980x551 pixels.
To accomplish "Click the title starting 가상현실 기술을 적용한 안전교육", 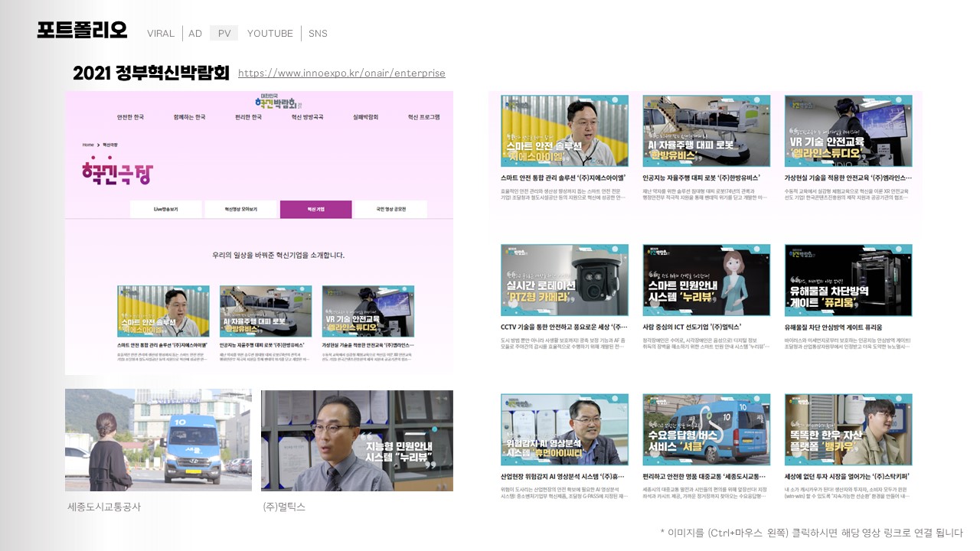I will 848,178.
